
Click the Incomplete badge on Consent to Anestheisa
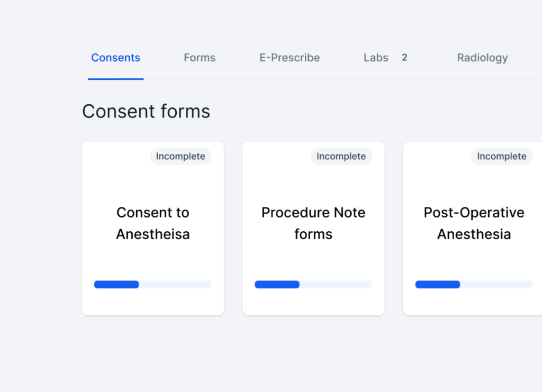pyautogui.click(x=180, y=156)
